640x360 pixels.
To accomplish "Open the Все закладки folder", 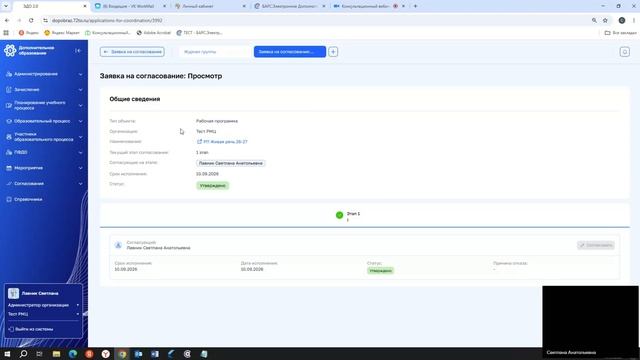I will click(620, 33).
